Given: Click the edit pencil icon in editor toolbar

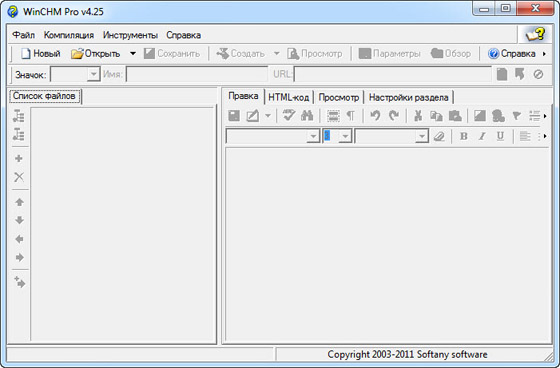Looking at the screenshot, I should 252,116.
